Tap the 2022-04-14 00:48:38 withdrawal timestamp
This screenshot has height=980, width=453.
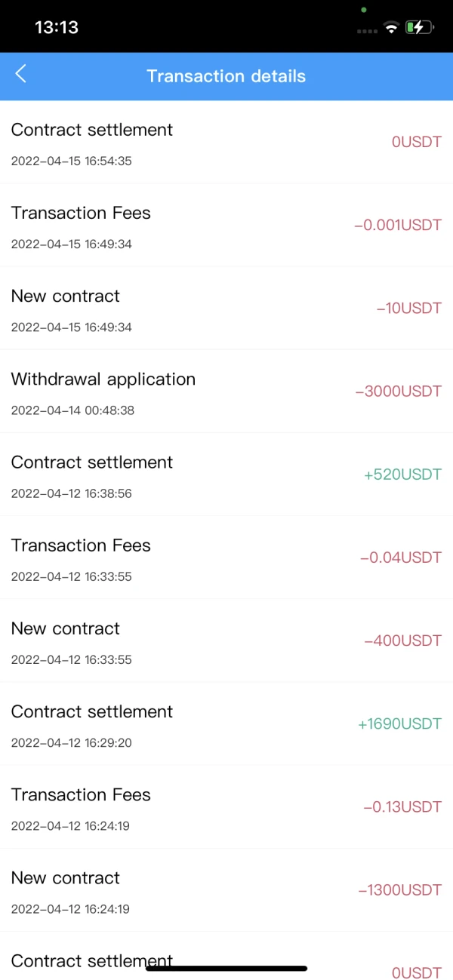pyautogui.click(x=73, y=410)
